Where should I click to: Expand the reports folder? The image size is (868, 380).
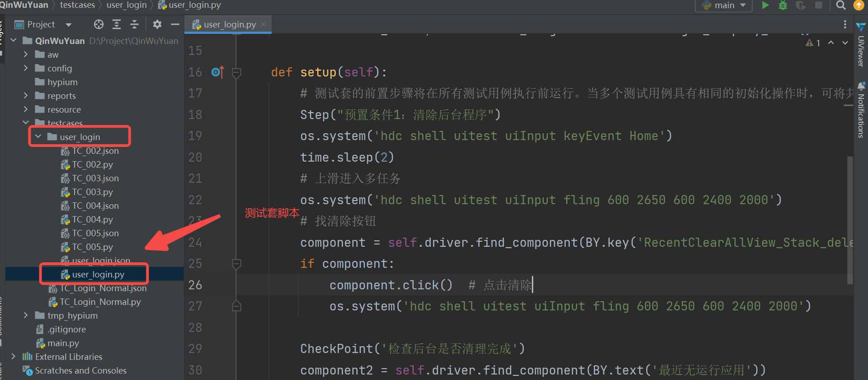[x=26, y=96]
